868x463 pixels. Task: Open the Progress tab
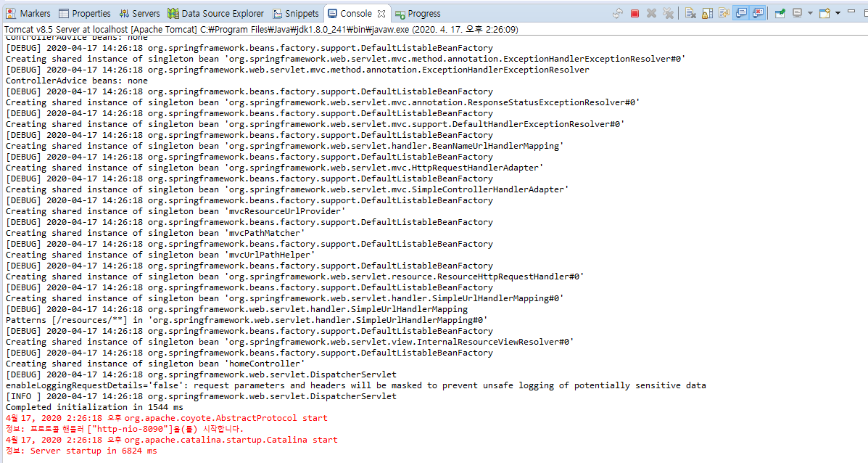pos(418,13)
